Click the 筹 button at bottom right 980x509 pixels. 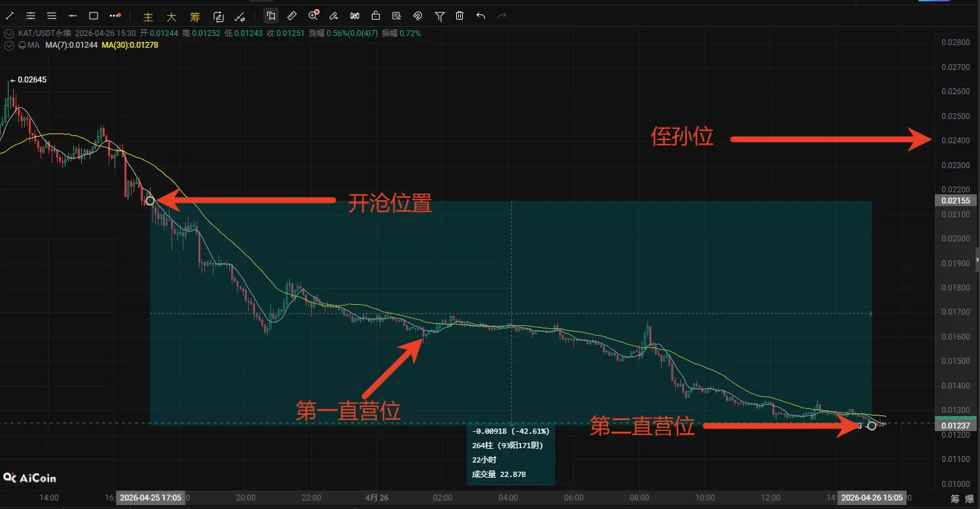(955, 499)
